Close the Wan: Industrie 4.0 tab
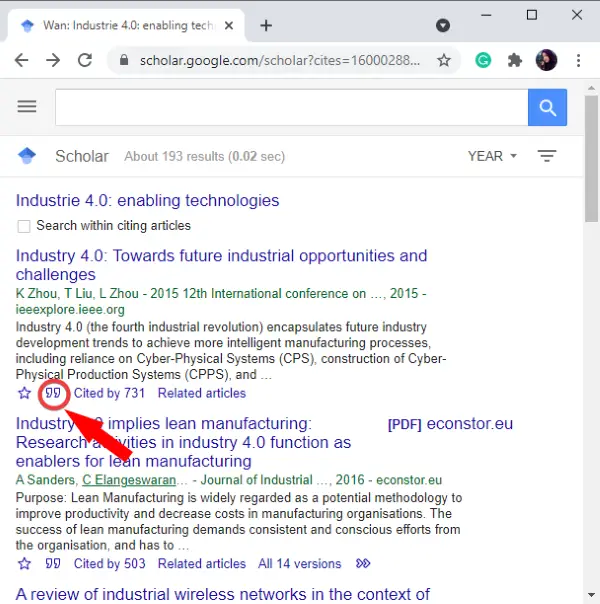This screenshot has width=600, height=604. tap(229, 26)
